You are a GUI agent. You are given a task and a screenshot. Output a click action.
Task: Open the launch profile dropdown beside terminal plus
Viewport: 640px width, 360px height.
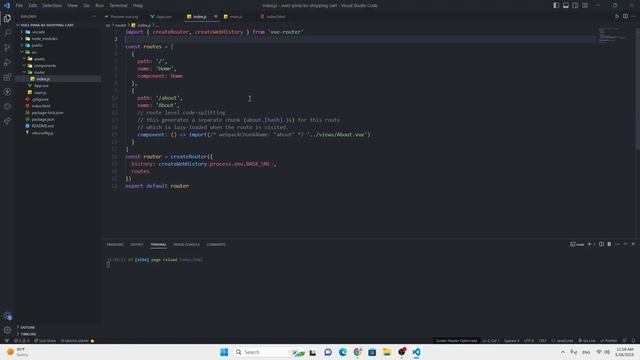594,244
